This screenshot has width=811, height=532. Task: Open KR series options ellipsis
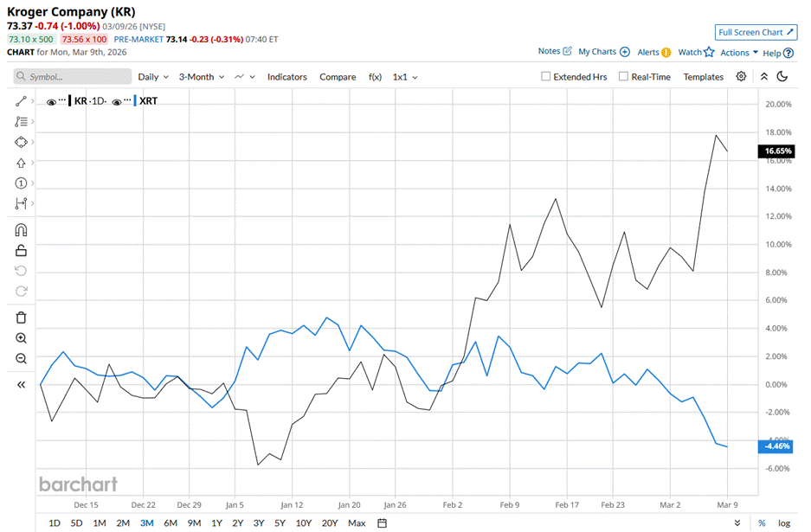pyautogui.click(x=62, y=99)
